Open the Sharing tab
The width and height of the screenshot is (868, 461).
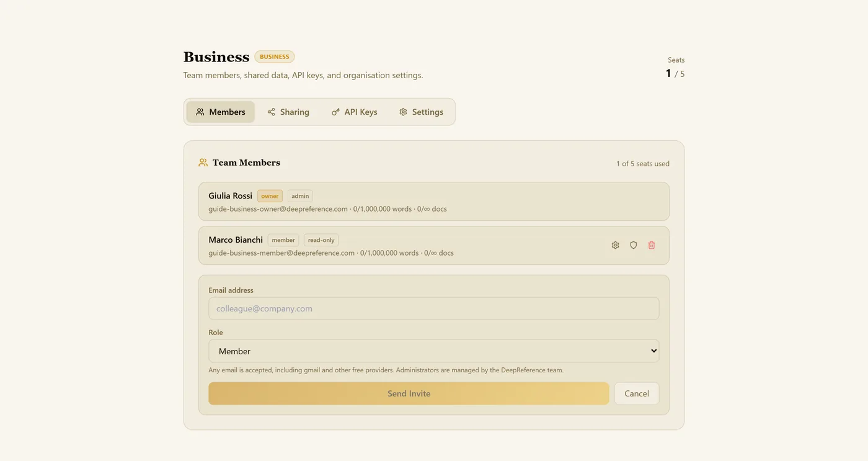[x=288, y=112]
